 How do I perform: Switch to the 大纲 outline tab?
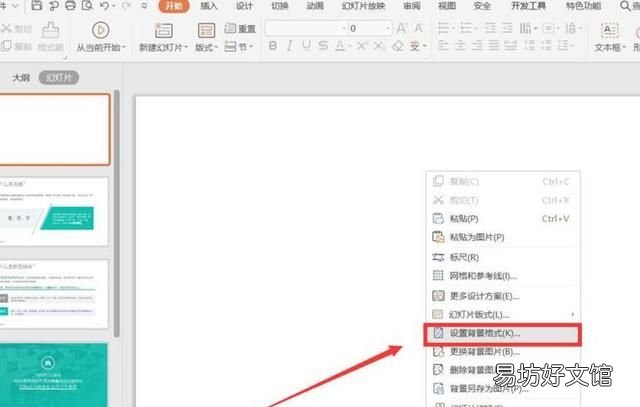(x=21, y=77)
